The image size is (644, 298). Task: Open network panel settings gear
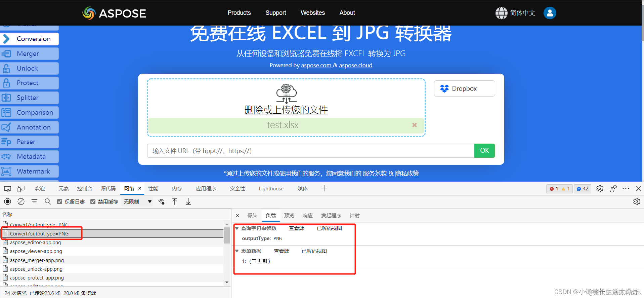tap(637, 201)
